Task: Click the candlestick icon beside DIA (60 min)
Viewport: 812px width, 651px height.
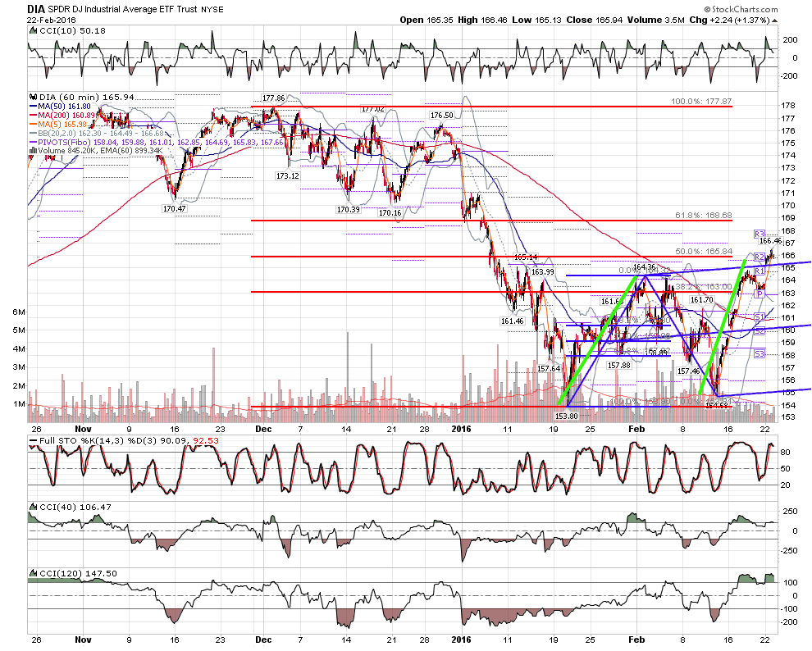Action: [33, 97]
